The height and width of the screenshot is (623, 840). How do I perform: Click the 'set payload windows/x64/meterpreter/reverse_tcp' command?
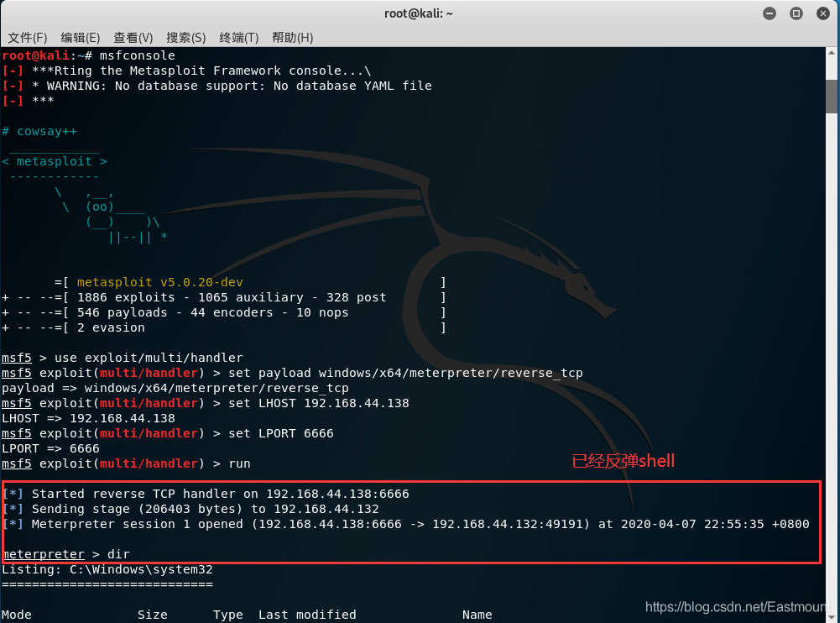pos(405,373)
